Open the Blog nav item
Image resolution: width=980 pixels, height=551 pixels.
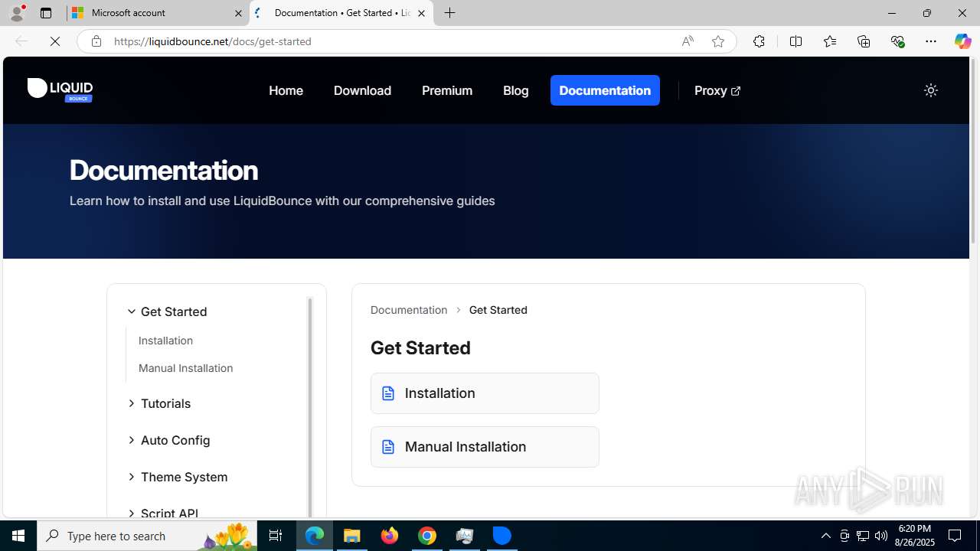[516, 90]
